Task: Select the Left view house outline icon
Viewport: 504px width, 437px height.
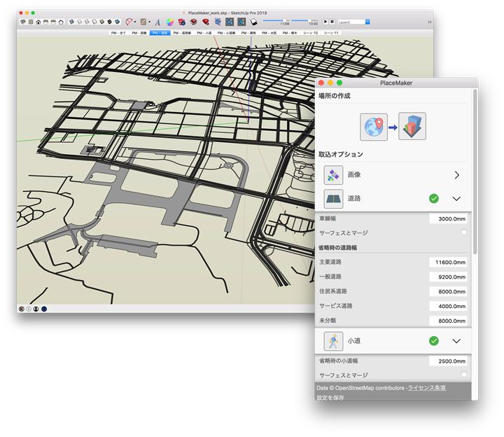Action: click(x=61, y=22)
